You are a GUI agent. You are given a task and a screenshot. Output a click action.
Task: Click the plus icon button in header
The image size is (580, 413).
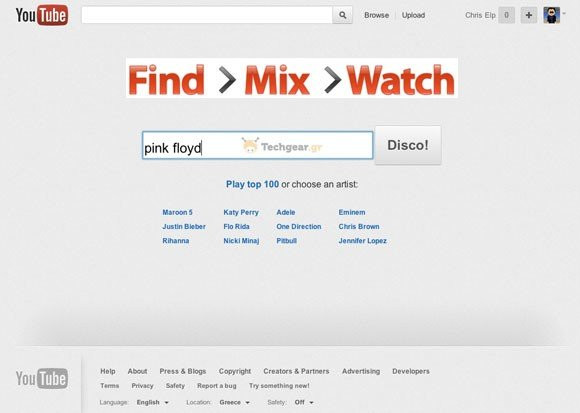click(x=529, y=15)
